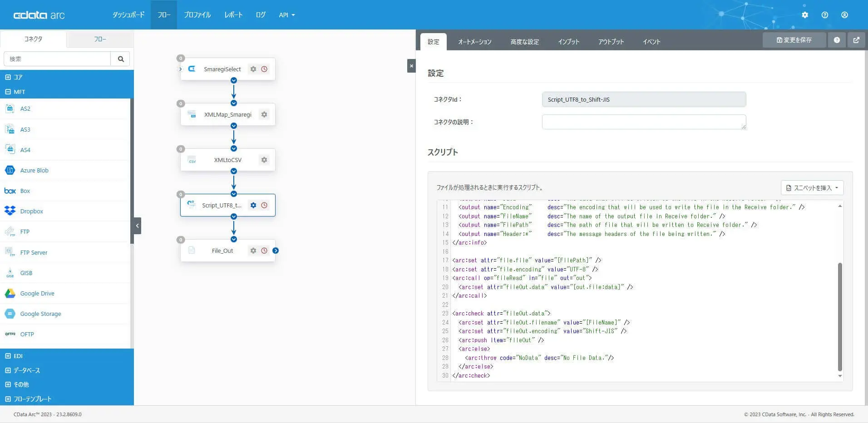Switch to the フロー sidebar tab
Image resolution: width=868 pixels, height=423 pixels.
point(99,39)
